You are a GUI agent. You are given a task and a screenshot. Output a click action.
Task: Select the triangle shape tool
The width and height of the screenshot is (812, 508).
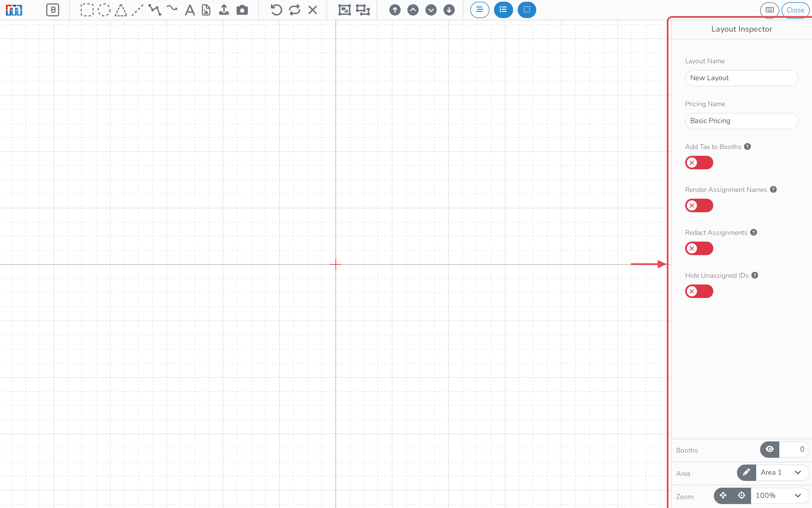click(121, 10)
